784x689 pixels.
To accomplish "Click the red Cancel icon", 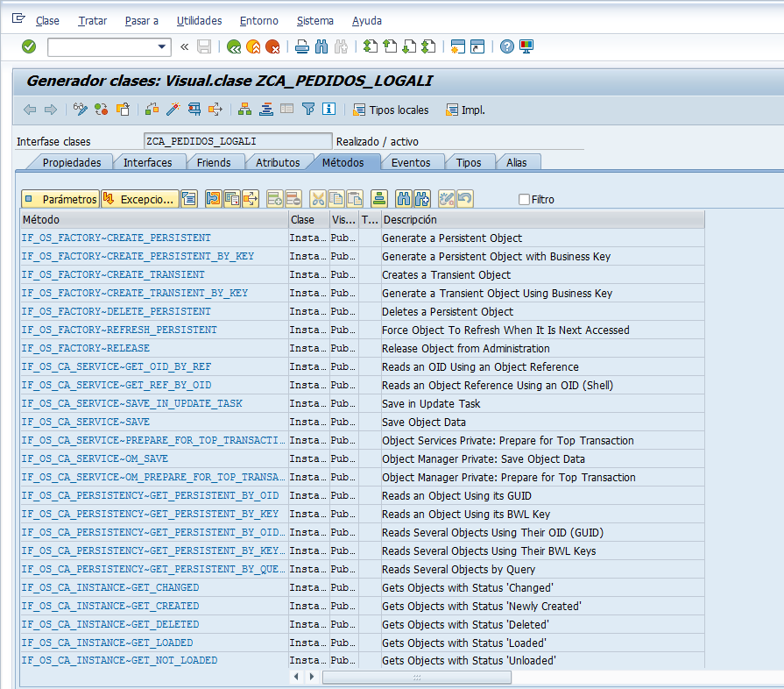I will [272, 47].
